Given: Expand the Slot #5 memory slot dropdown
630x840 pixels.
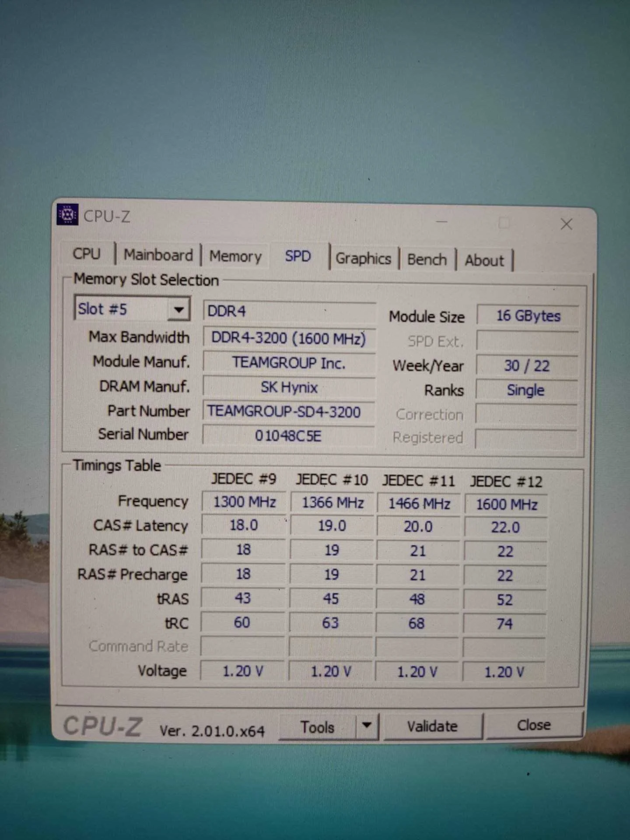Looking at the screenshot, I should click(x=178, y=310).
